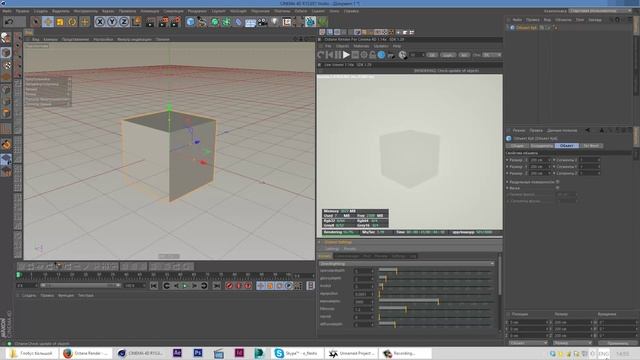The width and height of the screenshot is (640, 360).
Task: Click the Размер X input field
Action: click(541, 160)
